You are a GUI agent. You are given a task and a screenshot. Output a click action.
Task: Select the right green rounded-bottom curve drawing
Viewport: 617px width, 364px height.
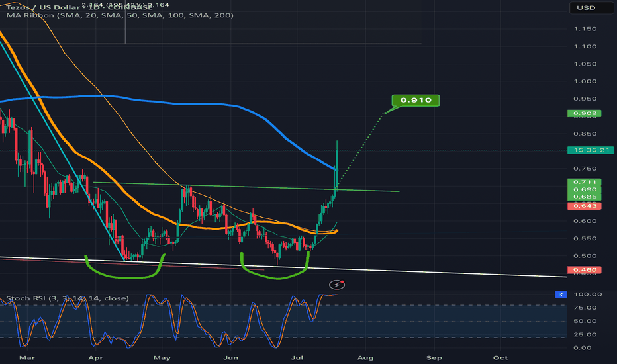(275, 273)
